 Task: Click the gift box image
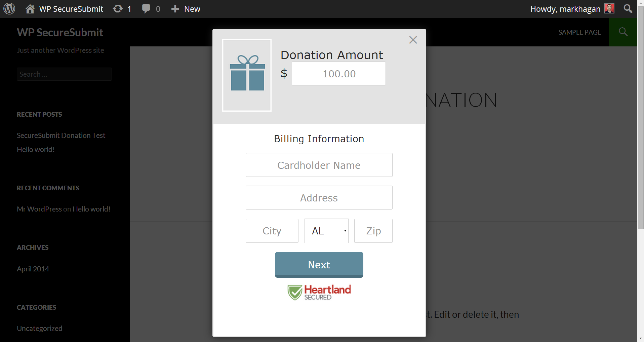coord(247,75)
